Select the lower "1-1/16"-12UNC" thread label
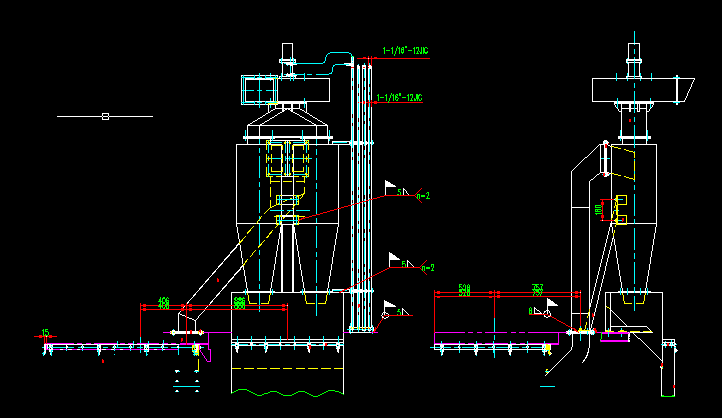Viewport: 722px width, 418px height. [x=399, y=98]
